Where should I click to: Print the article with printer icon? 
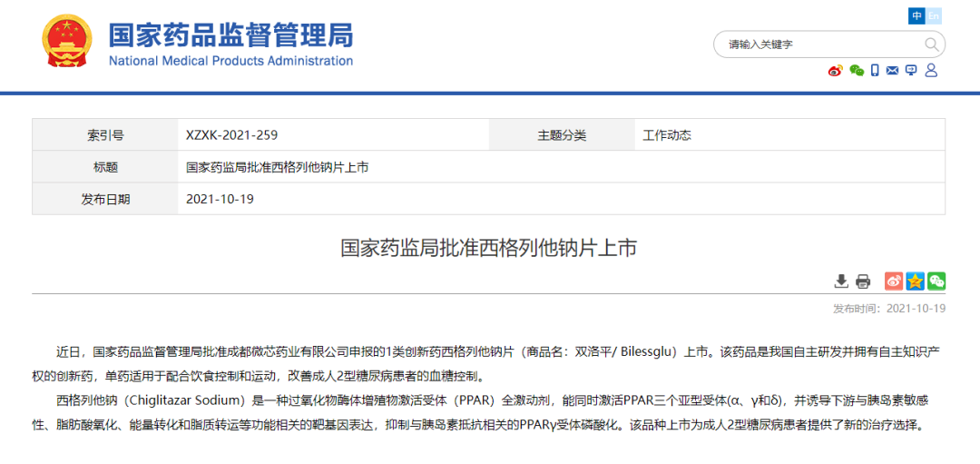863,281
